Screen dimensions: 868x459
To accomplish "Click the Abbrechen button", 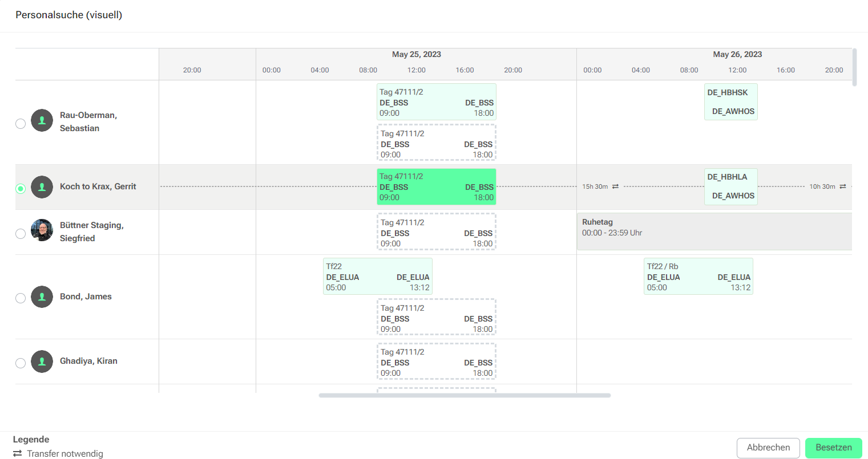I will (x=768, y=448).
